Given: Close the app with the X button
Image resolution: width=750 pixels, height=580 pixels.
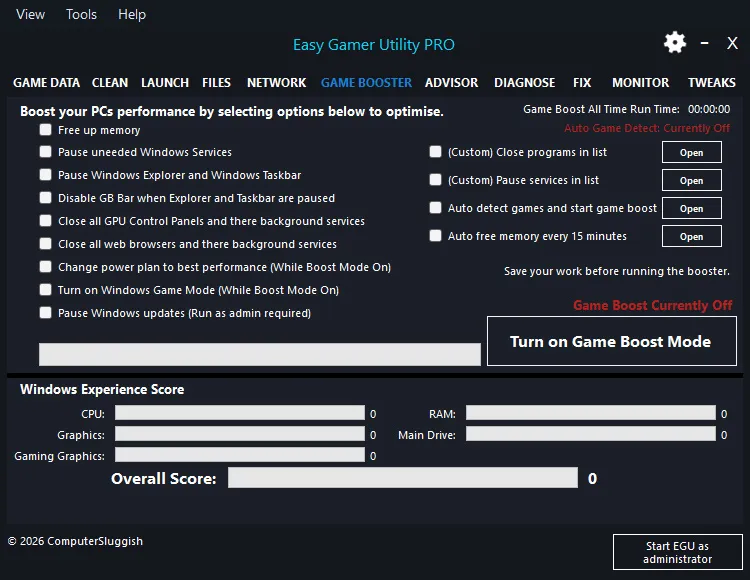Looking at the screenshot, I should [732, 43].
